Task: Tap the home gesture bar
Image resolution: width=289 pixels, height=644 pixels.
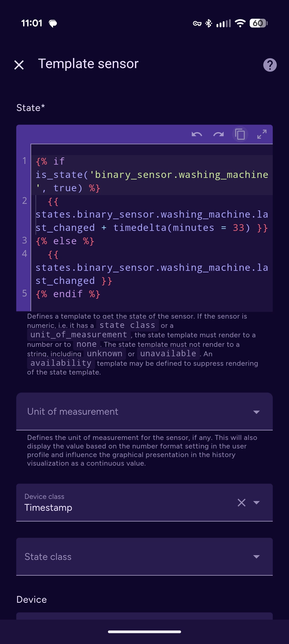Action: click(144, 632)
